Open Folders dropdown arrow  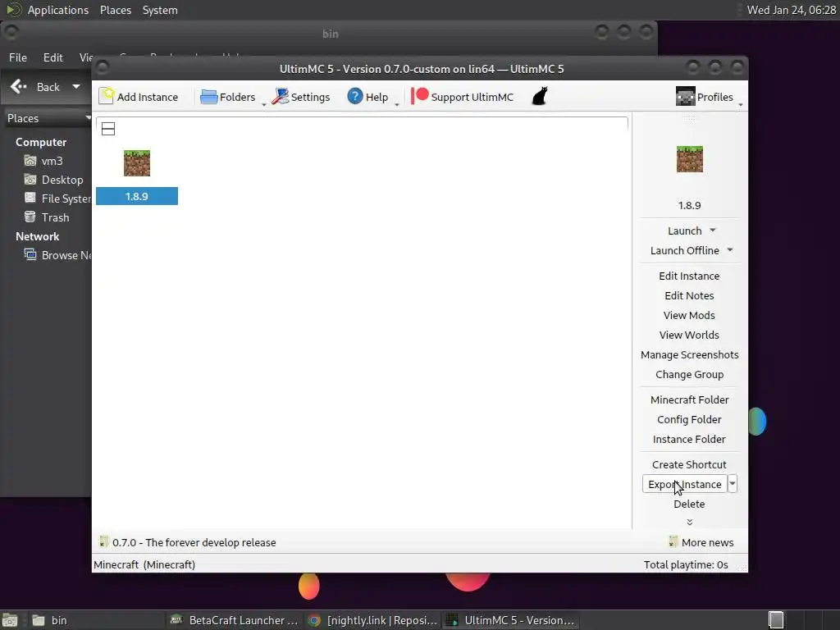[263, 104]
